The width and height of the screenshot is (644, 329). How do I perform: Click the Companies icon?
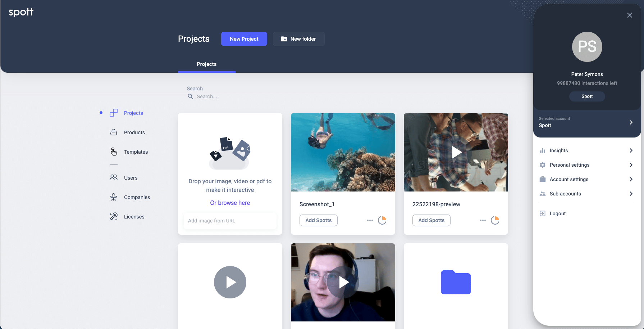pyautogui.click(x=114, y=197)
